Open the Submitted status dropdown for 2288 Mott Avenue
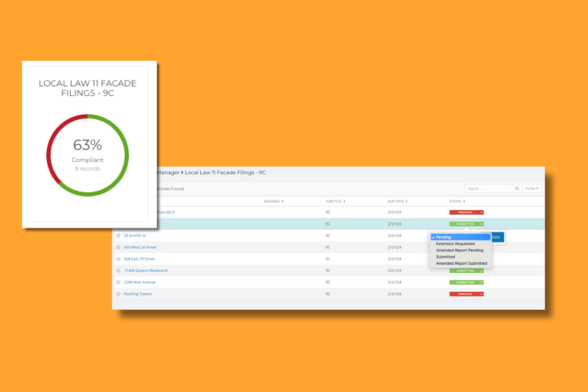The height and width of the screenshot is (392, 588). coord(466,282)
